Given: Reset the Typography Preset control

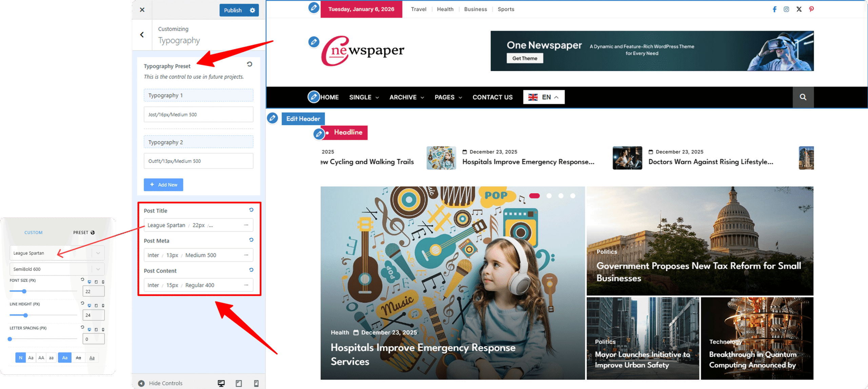Looking at the screenshot, I should (x=250, y=64).
